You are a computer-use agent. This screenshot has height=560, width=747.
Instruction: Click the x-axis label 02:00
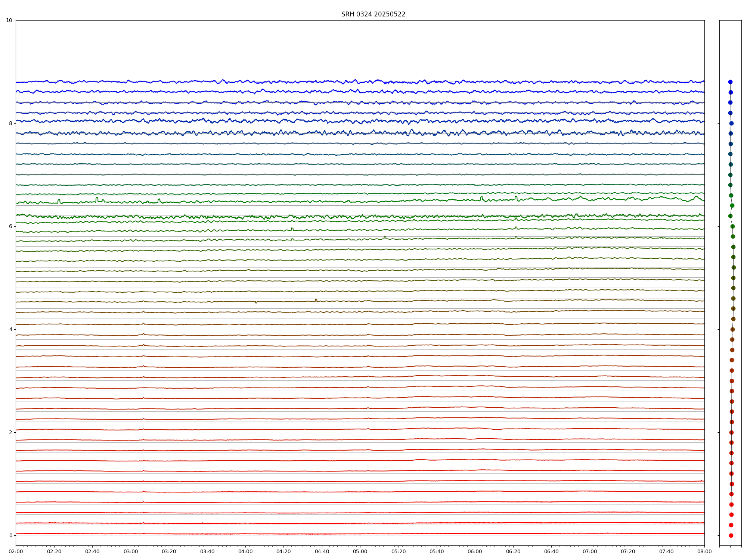tap(16, 551)
